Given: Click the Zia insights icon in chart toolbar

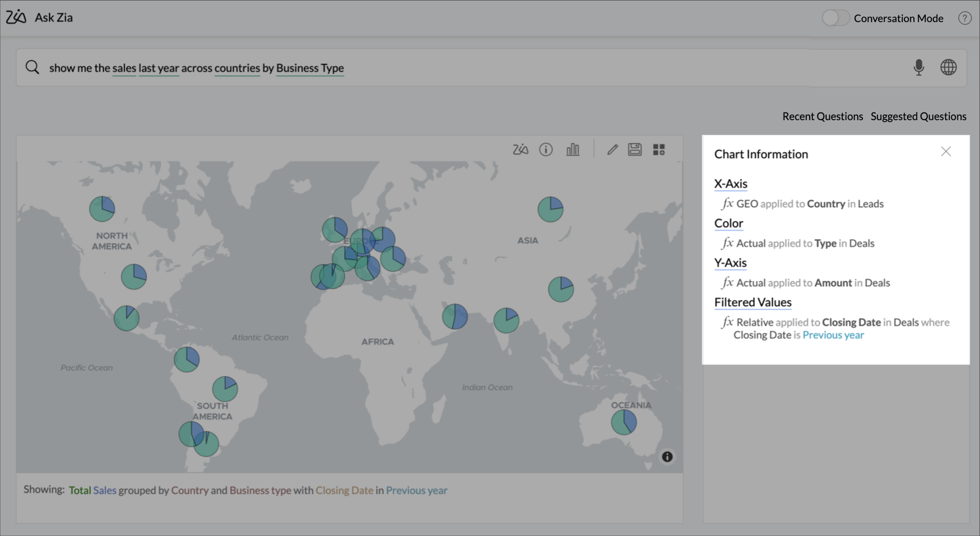Looking at the screenshot, I should tap(521, 150).
